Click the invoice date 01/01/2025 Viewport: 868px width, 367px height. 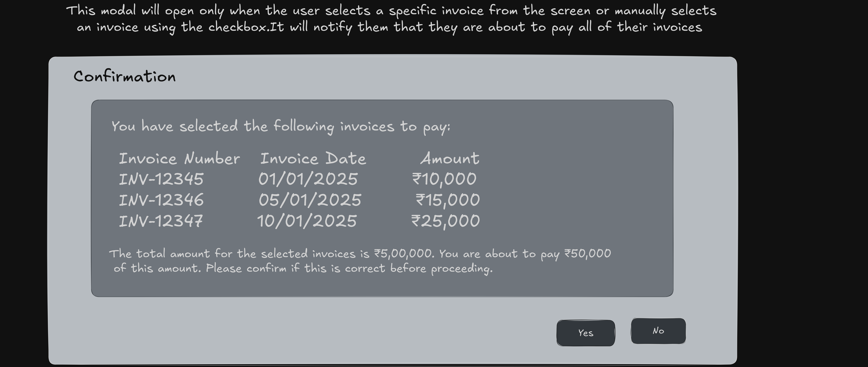[x=308, y=179]
